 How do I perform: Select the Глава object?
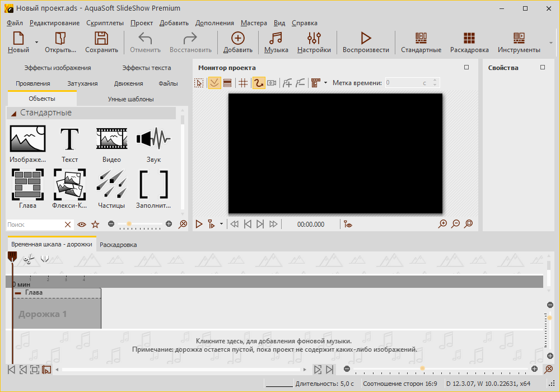(28, 189)
